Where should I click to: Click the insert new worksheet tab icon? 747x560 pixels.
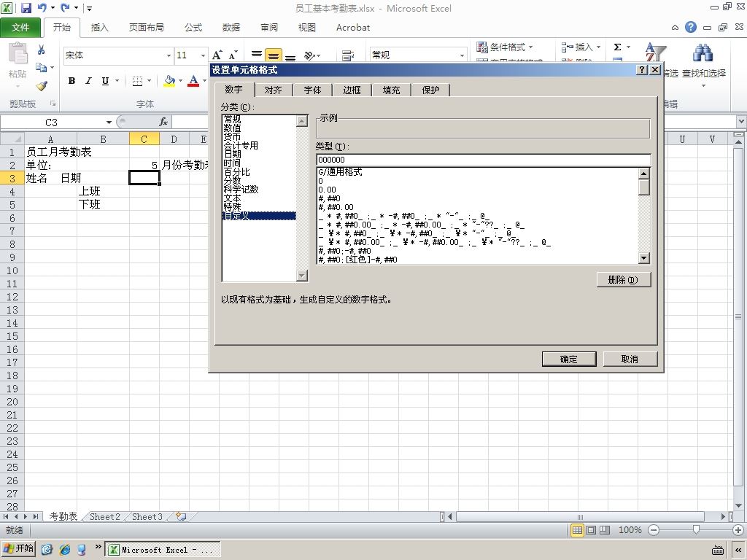pos(181,516)
